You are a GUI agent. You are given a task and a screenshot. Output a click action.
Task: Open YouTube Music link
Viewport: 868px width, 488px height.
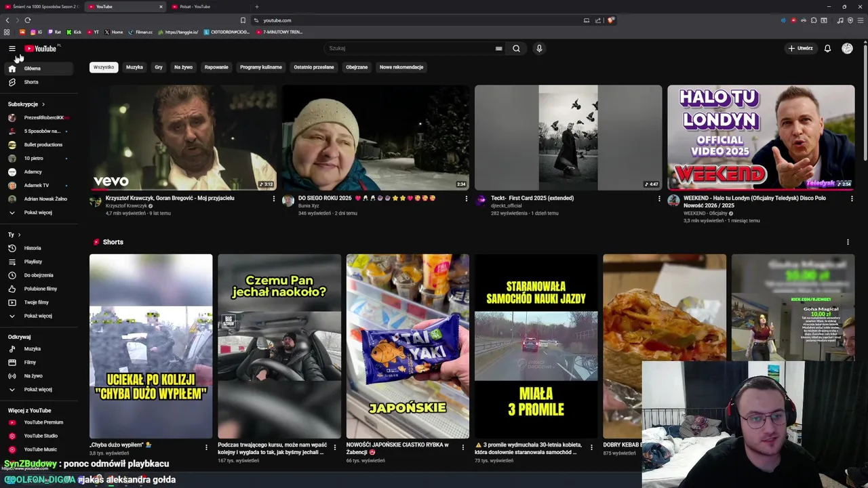pyautogui.click(x=37, y=449)
